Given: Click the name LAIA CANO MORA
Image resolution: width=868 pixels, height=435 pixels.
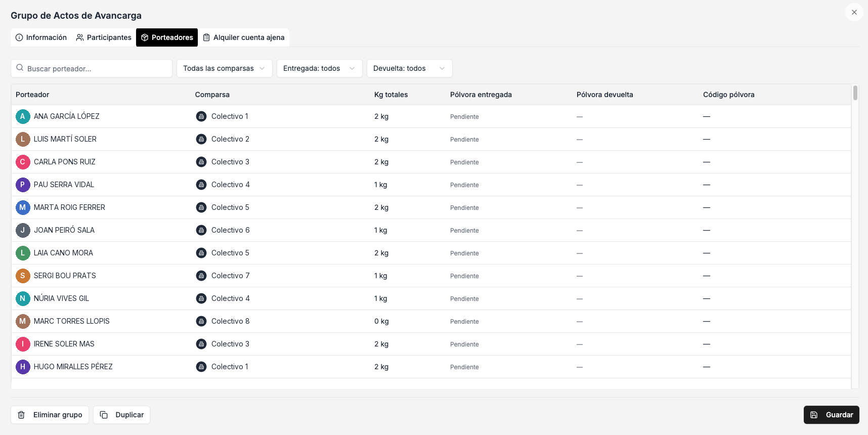Looking at the screenshot, I should (x=63, y=253).
